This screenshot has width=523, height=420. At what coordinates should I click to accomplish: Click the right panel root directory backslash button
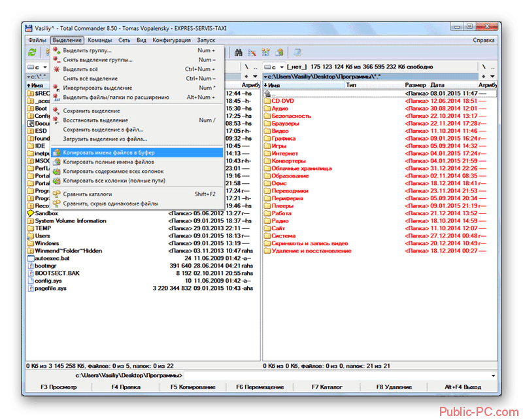[483, 67]
